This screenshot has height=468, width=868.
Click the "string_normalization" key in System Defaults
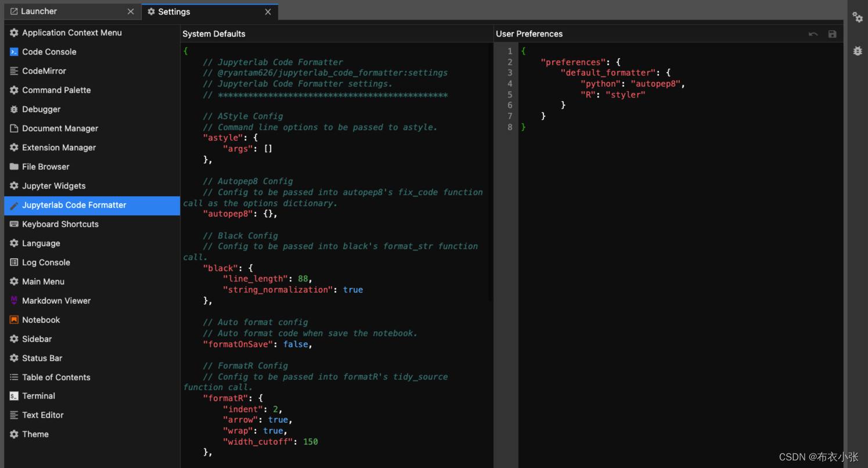[x=278, y=290]
